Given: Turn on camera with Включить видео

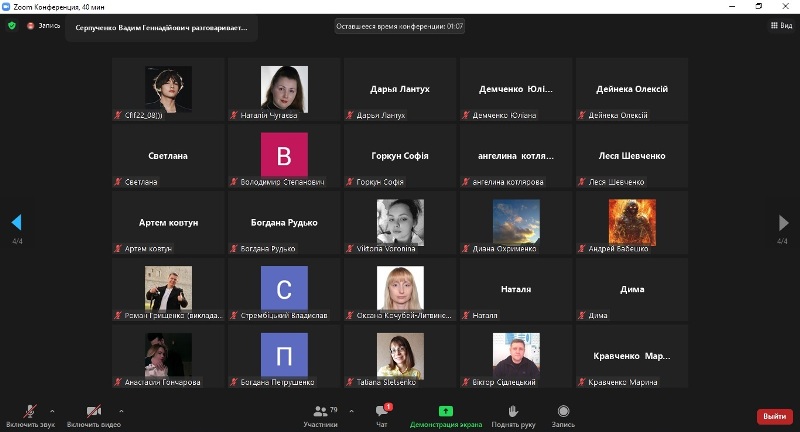Looking at the screenshot, I should (x=93, y=416).
